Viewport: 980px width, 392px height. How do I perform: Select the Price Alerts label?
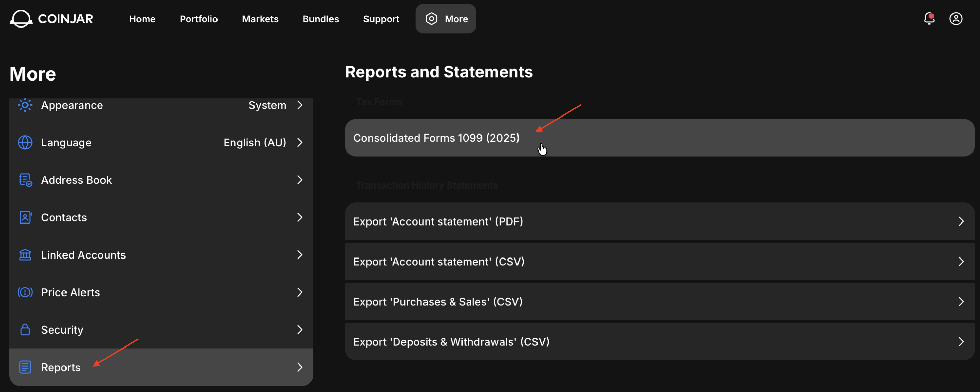pos(70,292)
